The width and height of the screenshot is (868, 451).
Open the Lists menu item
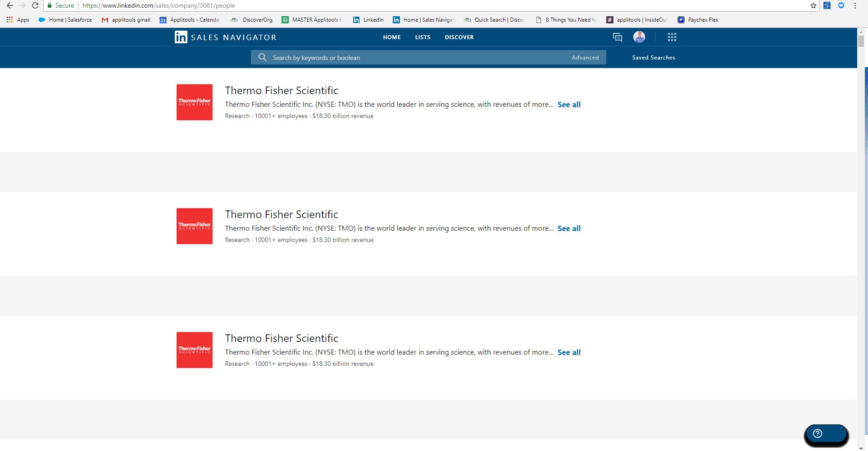pyautogui.click(x=423, y=37)
